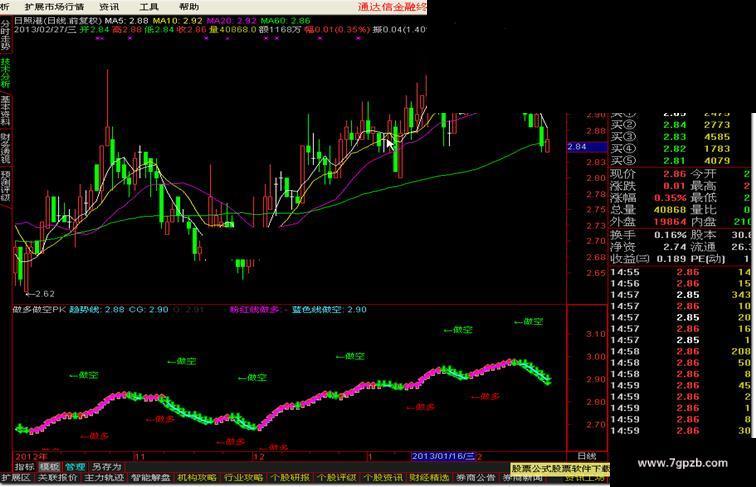Image resolution: width=756 pixels, height=487 pixels.
Task: Select the 个股资讯 bottom tab
Action: 383,478
